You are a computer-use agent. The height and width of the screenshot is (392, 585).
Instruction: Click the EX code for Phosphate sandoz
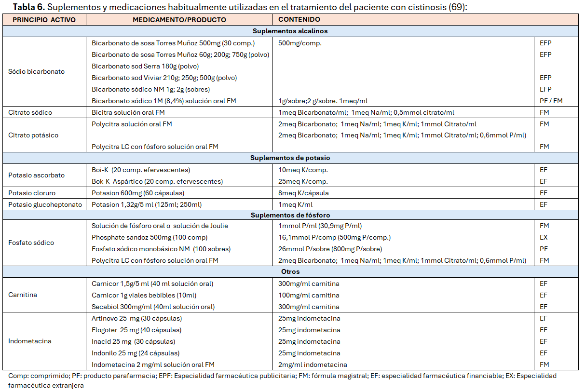544,238
